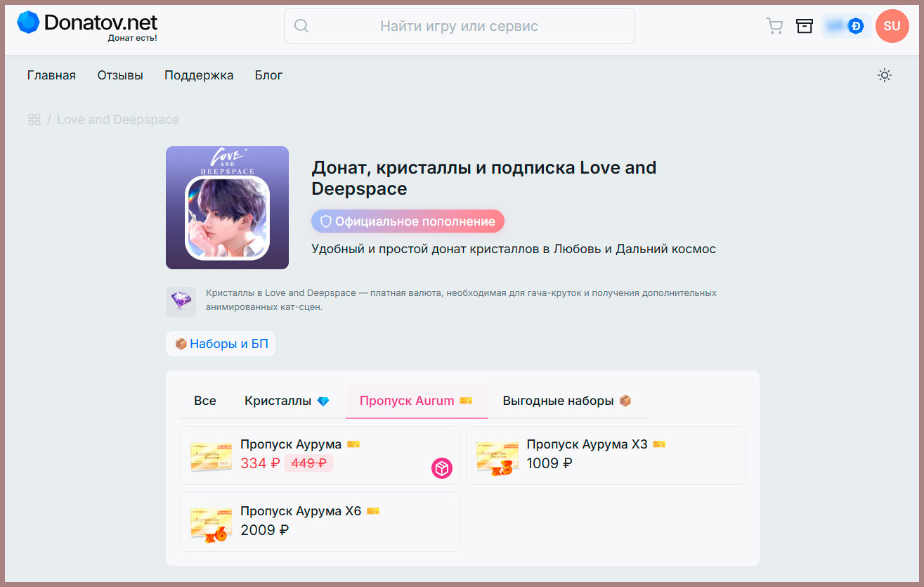Image resolution: width=924 pixels, height=587 pixels.
Task: Click the 2009 ₽ price text
Action: [x=264, y=530]
